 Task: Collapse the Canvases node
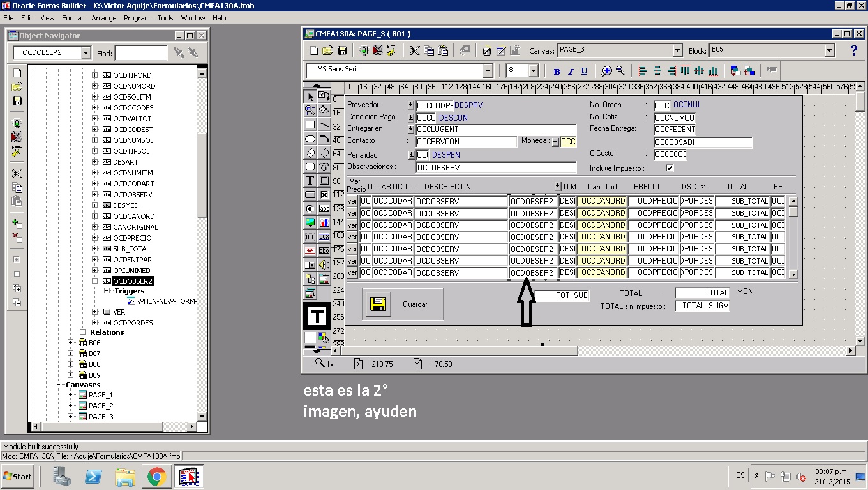click(59, 385)
